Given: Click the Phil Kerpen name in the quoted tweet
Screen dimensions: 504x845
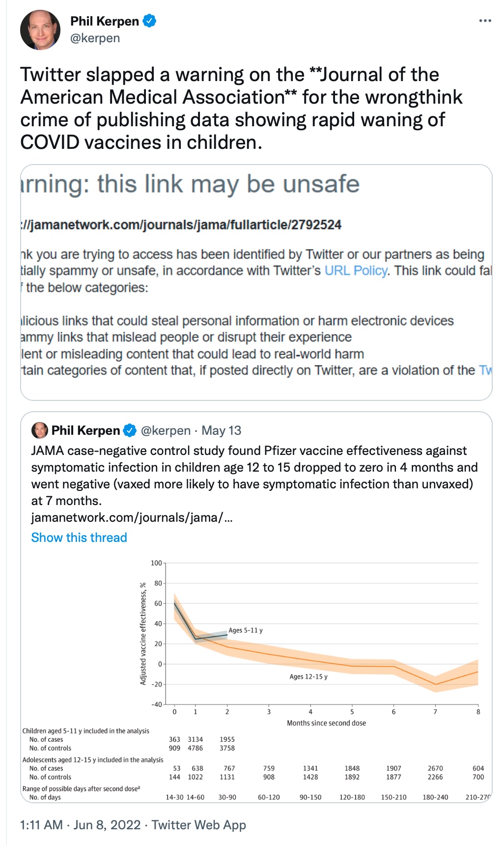Looking at the screenshot, I should [x=85, y=430].
